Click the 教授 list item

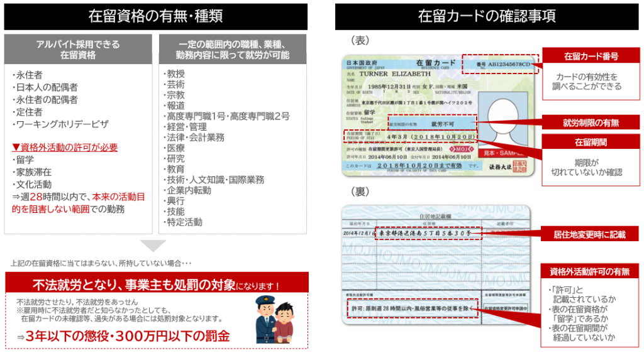click(x=174, y=73)
